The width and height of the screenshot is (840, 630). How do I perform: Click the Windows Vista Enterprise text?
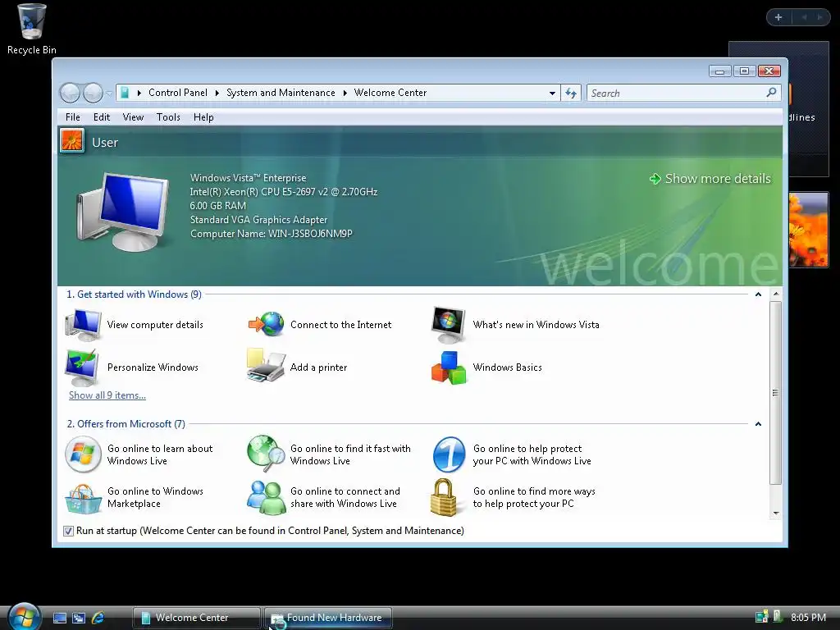pos(248,178)
